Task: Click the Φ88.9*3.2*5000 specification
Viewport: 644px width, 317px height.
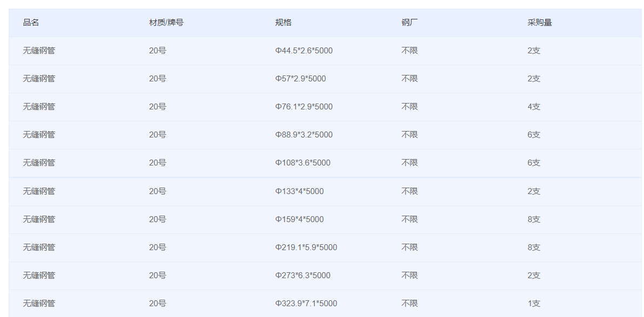Action: [304, 135]
